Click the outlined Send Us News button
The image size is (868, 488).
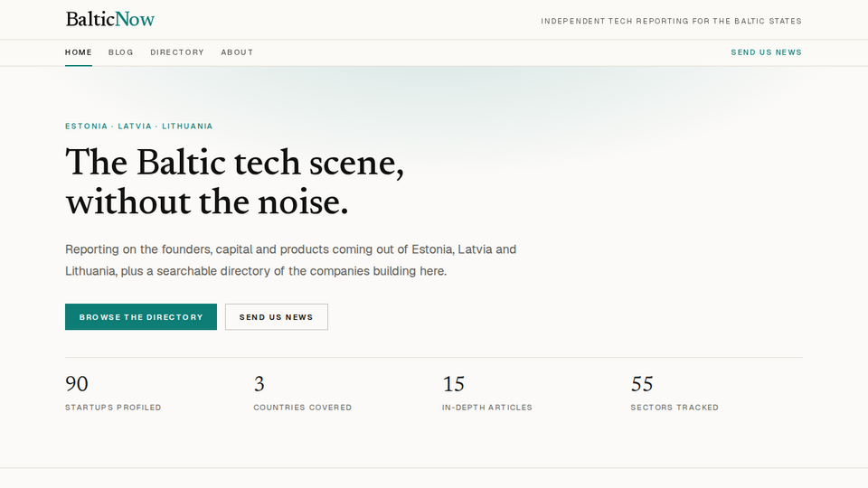tap(277, 317)
